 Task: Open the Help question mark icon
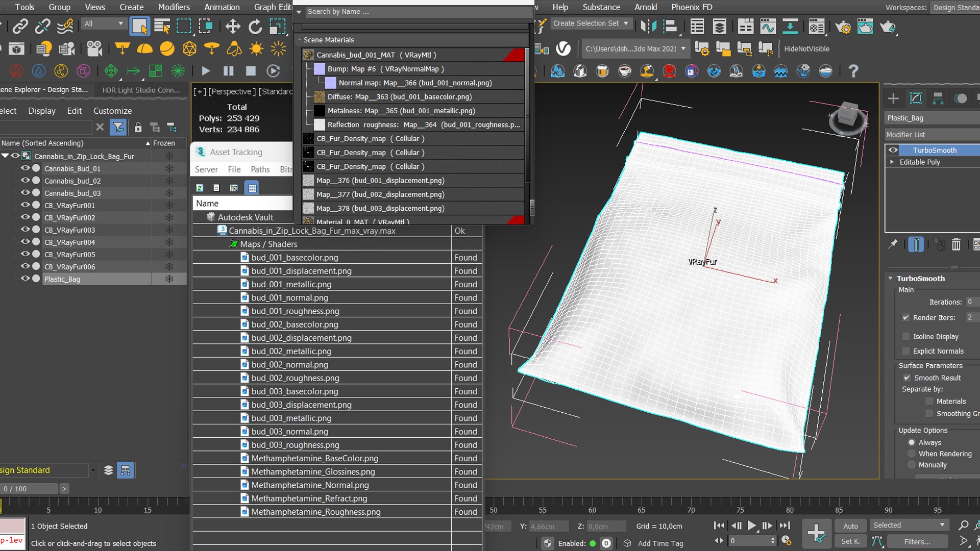tap(853, 71)
